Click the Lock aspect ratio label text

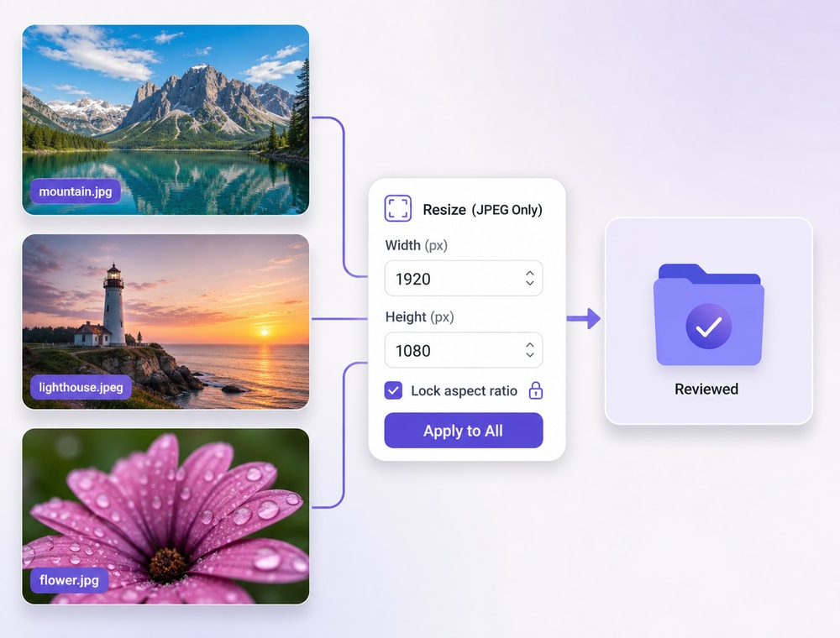[464, 390]
